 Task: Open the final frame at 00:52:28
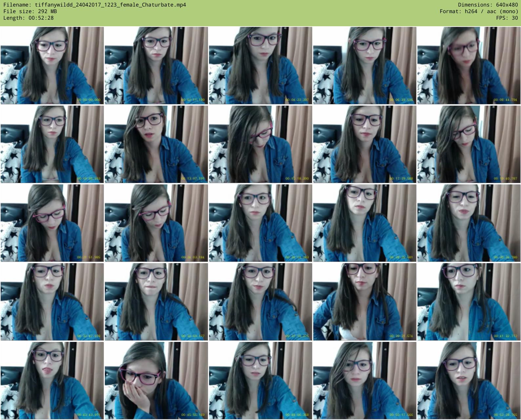click(x=469, y=381)
